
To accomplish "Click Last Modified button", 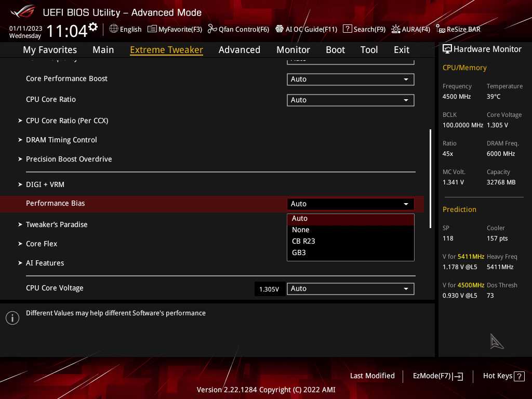I will pos(372,376).
